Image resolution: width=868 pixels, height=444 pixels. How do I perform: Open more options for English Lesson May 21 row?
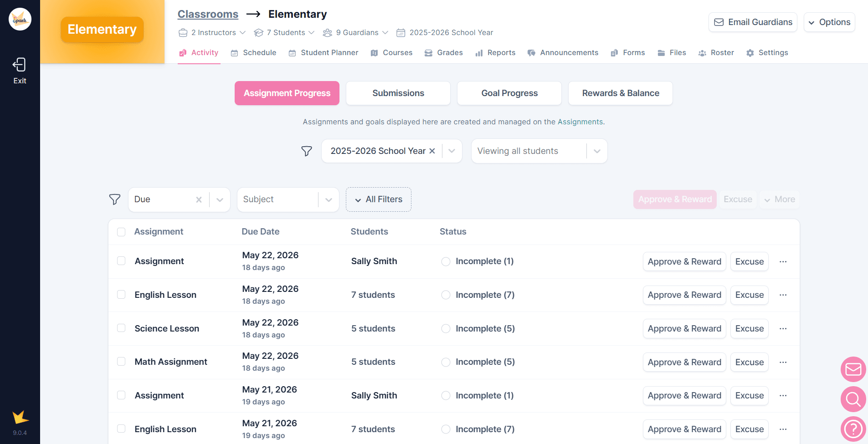[783, 429]
